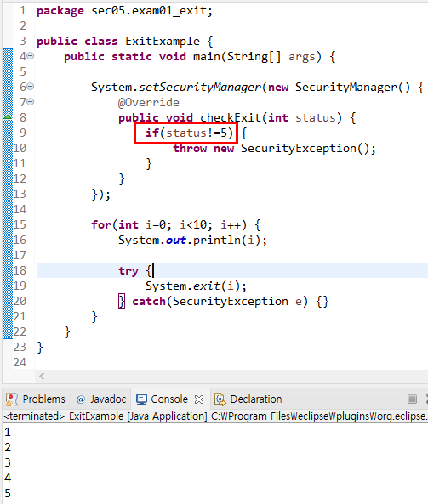The height and width of the screenshot is (504, 428).
Task: Click the override indicator triangle at line 8
Action: pyautogui.click(x=8, y=117)
